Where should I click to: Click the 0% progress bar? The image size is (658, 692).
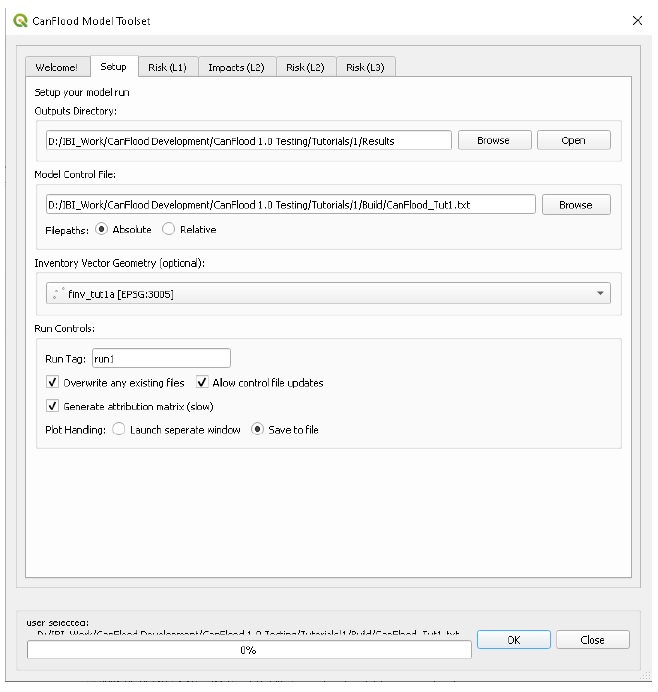pyautogui.click(x=249, y=650)
